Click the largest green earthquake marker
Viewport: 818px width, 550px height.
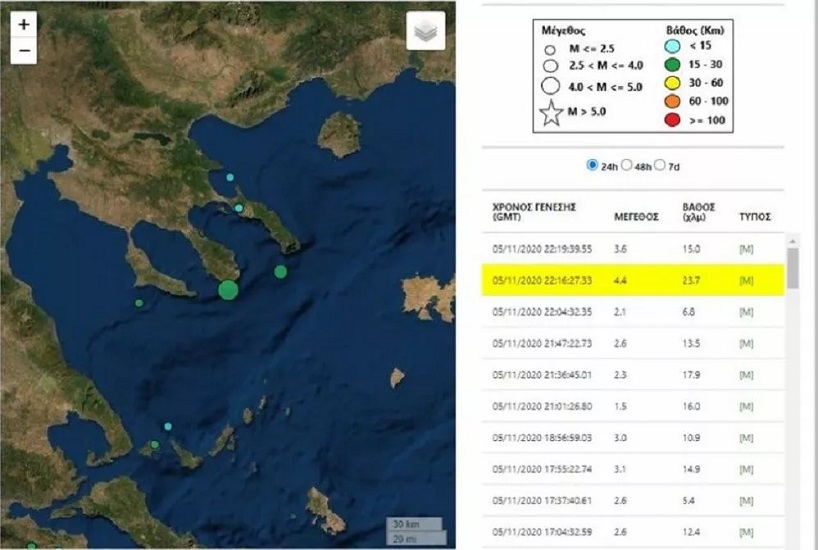pyautogui.click(x=228, y=290)
